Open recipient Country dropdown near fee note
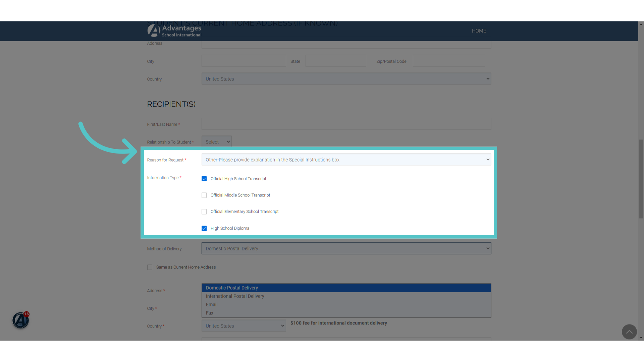 click(244, 326)
